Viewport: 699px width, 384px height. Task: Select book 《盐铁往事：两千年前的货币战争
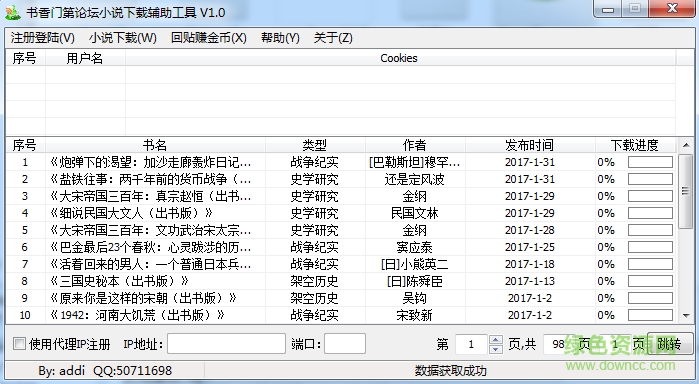[x=150, y=179]
